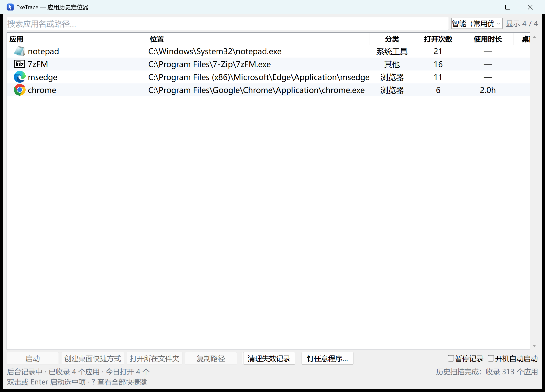The image size is (545, 392).
Task: Click the chrome row's 浏览器 category
Action: pyautogui.click(x=392, y=90)
